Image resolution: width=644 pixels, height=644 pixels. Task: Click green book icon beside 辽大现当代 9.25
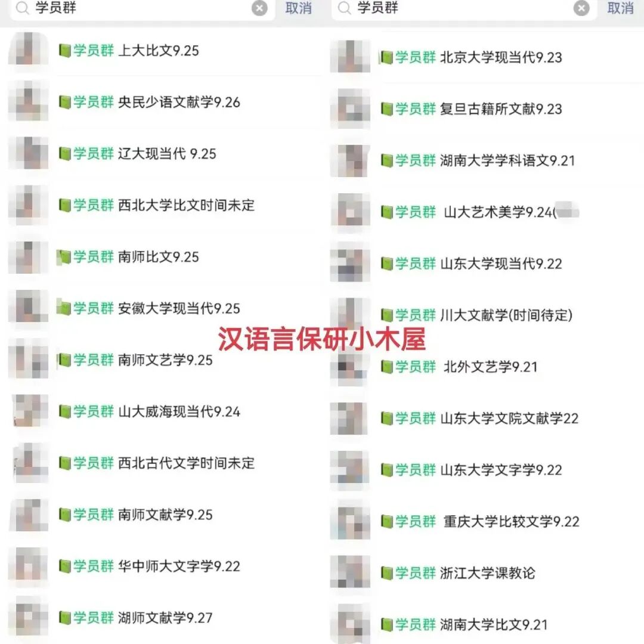tap(65, 154)
